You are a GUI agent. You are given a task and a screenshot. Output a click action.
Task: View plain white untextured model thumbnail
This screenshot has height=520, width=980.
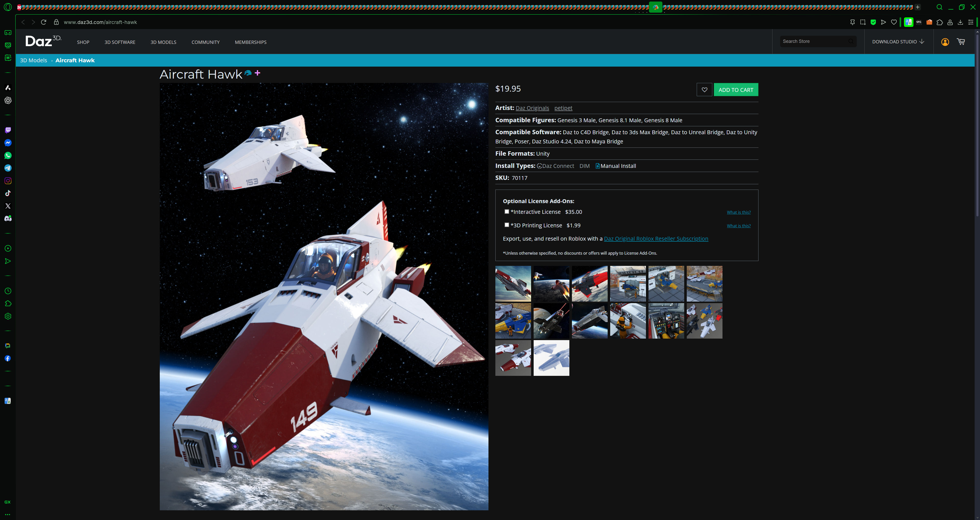[551, 358]
